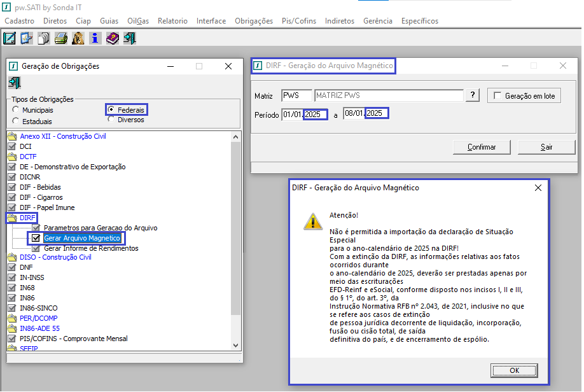The width and height of the screenshot is (584, 392).
Task: Click the checkmark icon beside DCI
Action: click(x=12, y=146)
